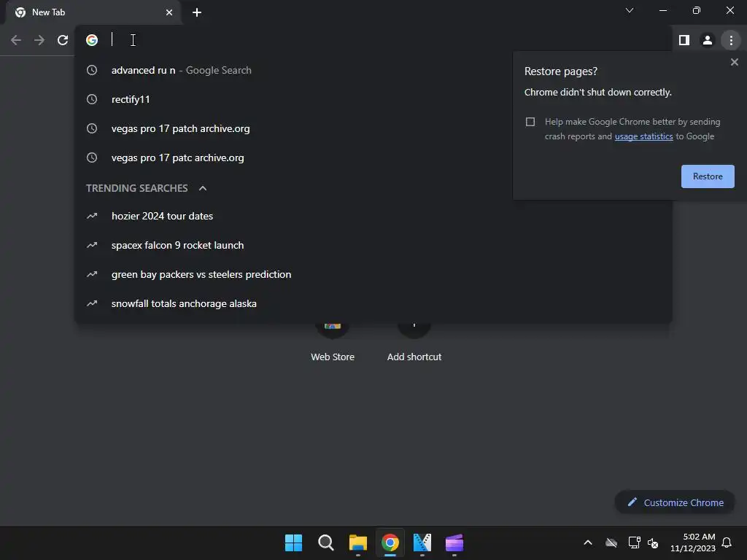Open a new tab with plus button
The width and height of the screenshot is (747, 560).
tap(197, 12)
